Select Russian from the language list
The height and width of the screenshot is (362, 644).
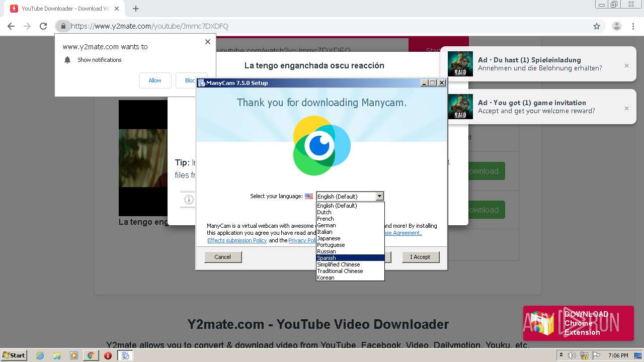tap(350, 251)
